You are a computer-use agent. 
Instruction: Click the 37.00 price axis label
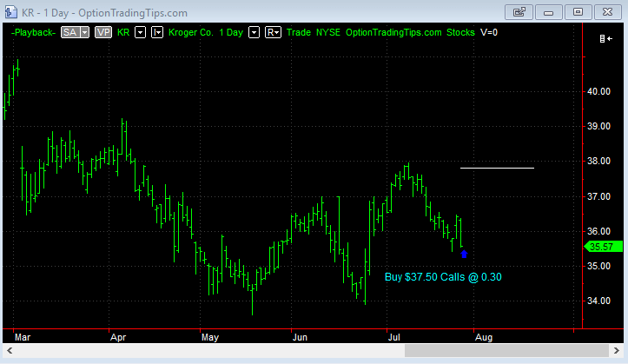[598, 196]
